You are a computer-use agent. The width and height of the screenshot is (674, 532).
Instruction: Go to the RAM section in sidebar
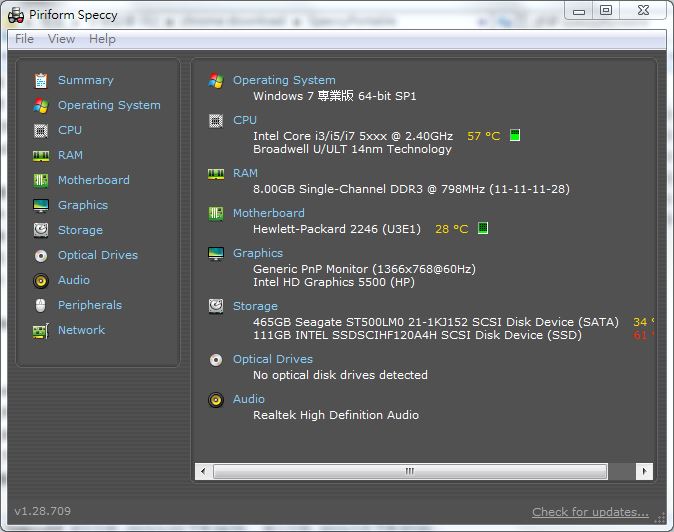(x=70, y=155)
